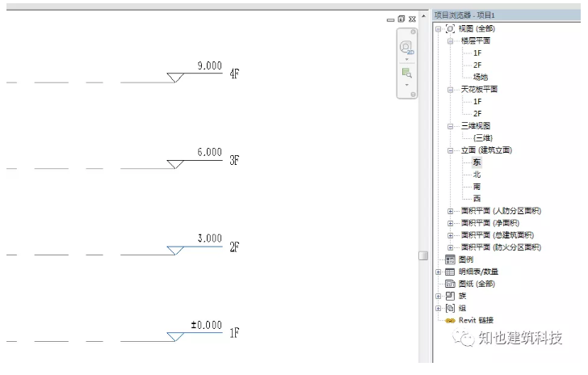Collapse the 立面 (建筑立面) node
The image size is (588, 375).
451,151
